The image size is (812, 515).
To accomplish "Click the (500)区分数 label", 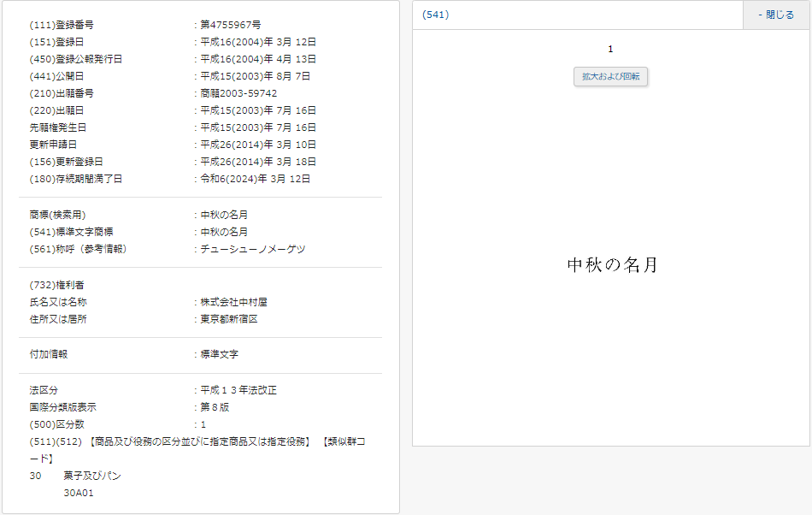I will pos(57,424).
